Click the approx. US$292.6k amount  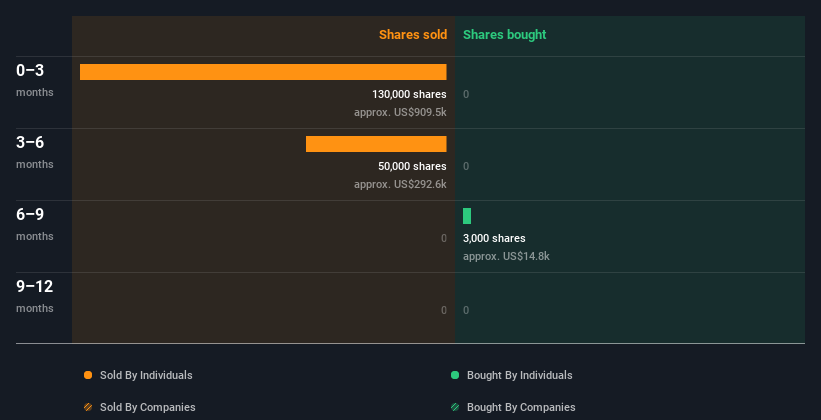[400, 184]
